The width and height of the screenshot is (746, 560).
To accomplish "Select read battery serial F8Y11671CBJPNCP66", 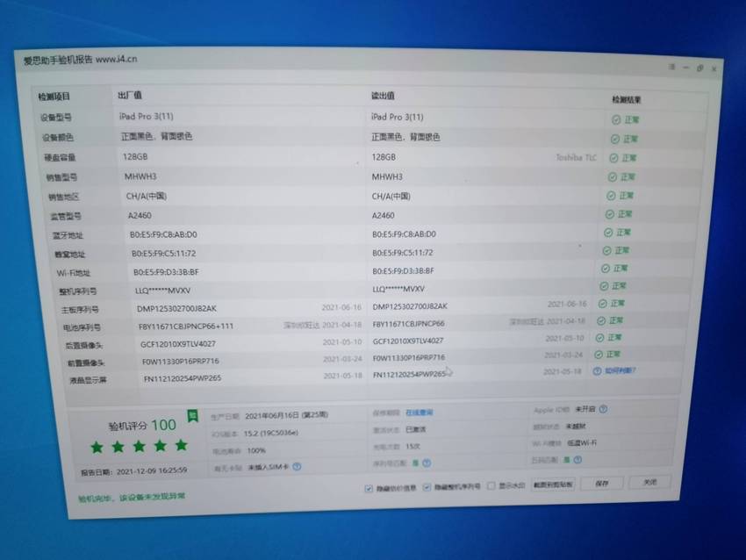I will [x=408, y=324].
